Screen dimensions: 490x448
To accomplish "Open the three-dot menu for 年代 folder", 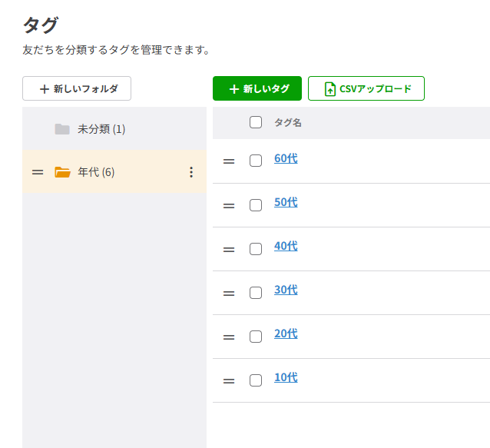I will coord(191,172).
